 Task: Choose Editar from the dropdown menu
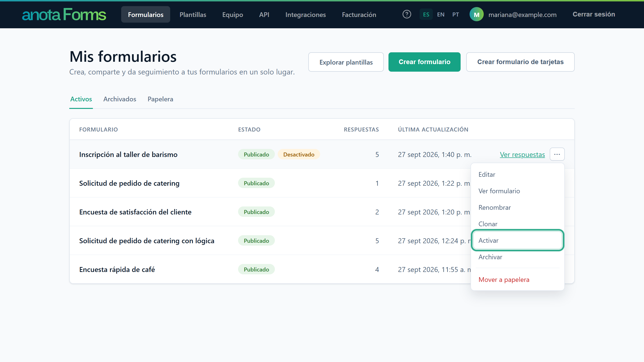[517, 174]
